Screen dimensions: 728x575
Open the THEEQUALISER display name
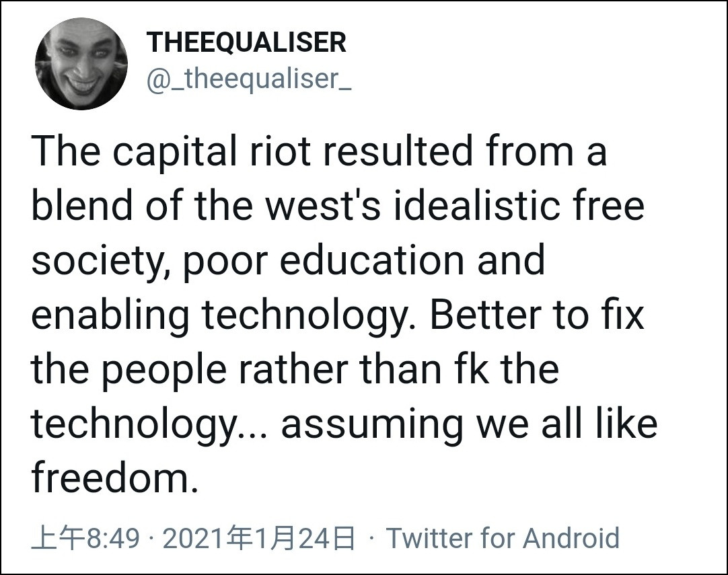coord(247,43)
